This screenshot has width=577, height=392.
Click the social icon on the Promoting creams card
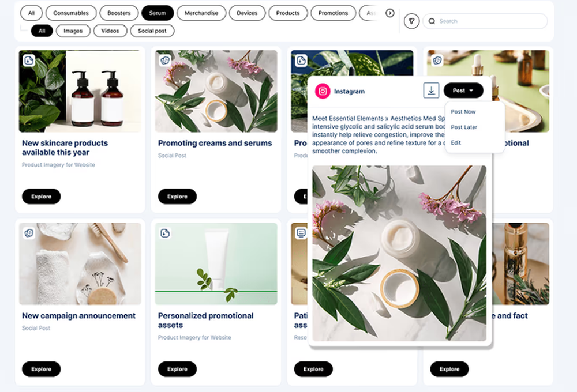pyautogui.click(x=165, y=61)
